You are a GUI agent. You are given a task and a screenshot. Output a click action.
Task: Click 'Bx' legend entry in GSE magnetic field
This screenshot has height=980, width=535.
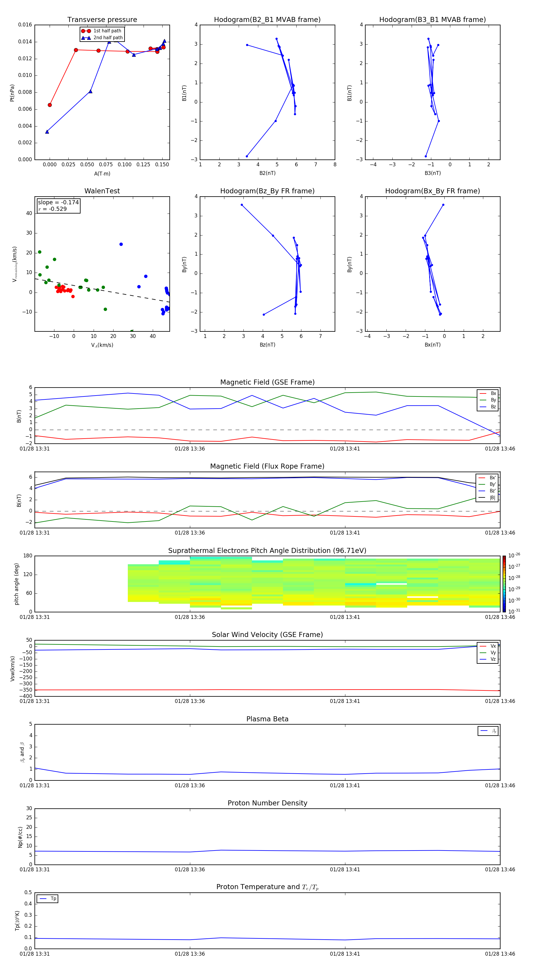pos(488,393)
